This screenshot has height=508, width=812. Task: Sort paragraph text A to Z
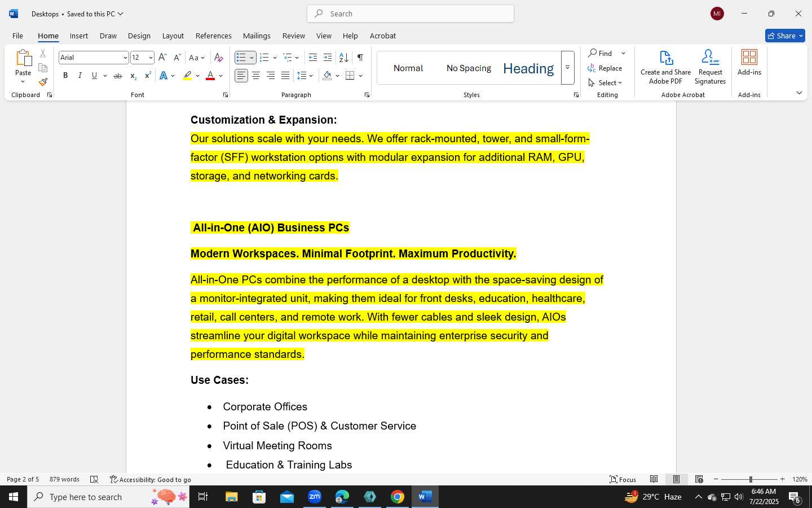pyautogui.click(x=343, y=58)
